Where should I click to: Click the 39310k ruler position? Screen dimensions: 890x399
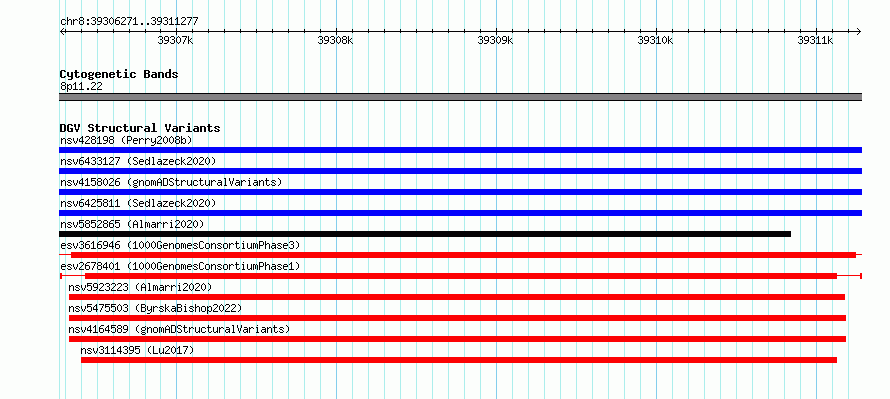[x=656, y=40]
